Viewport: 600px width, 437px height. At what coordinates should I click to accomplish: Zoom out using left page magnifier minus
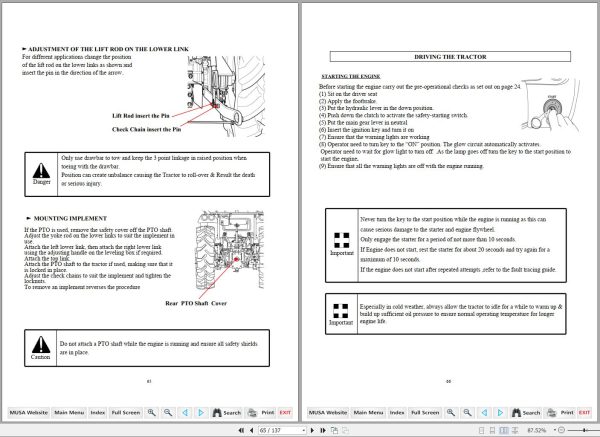[x=168, y=413]
